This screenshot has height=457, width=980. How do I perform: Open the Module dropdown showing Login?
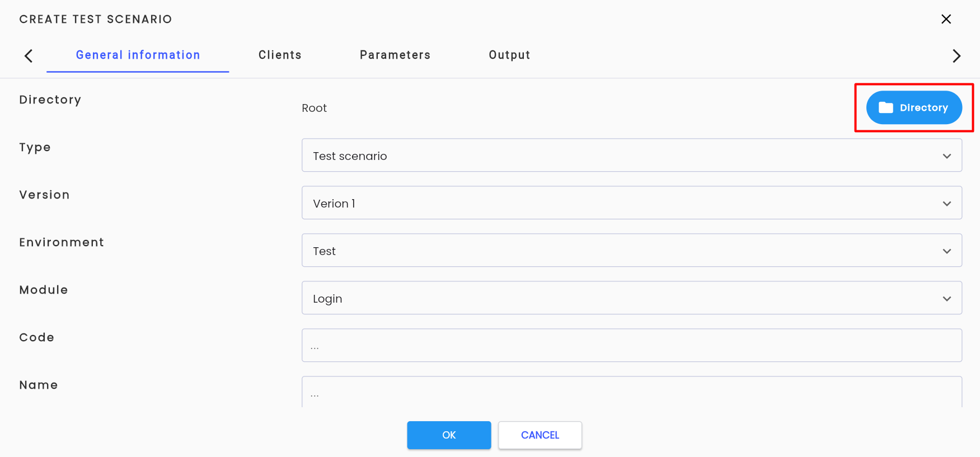click(632, 298)
